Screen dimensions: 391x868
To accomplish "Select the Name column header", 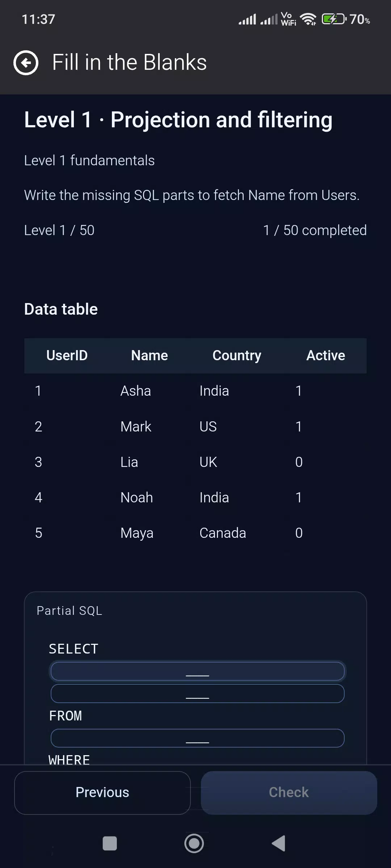I will pyautogui.click(x=150, y=356).
